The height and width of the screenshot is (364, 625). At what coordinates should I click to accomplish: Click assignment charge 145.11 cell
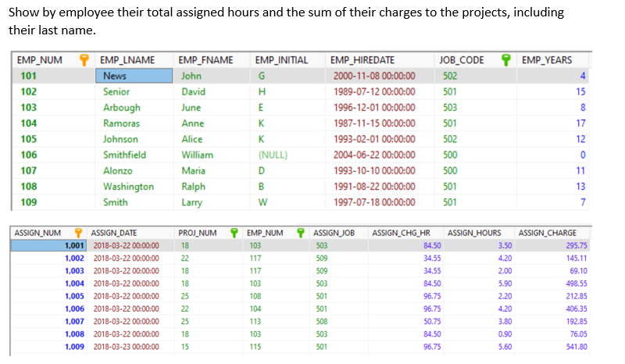(552, 259)
